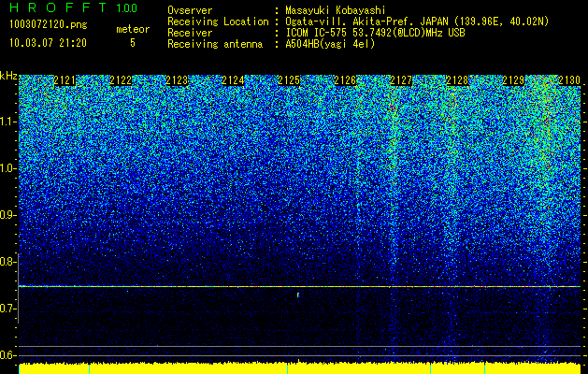Click the A504HB(yagi 4el) antenna text
The image size is (588, 374).
(330, 44)
